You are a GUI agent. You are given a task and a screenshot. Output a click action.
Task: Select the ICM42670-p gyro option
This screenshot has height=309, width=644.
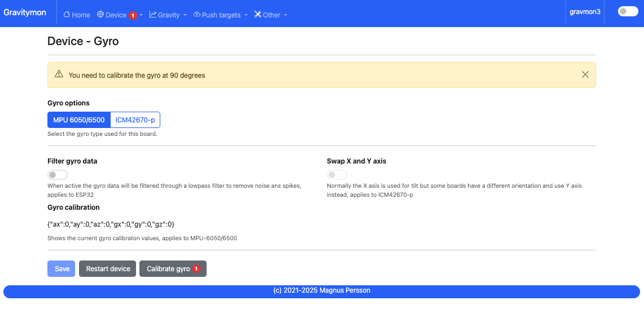click(135, 120)
